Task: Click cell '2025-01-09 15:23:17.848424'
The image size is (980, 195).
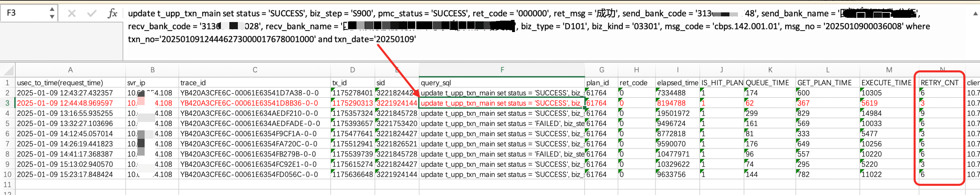Action: [71, 174]
